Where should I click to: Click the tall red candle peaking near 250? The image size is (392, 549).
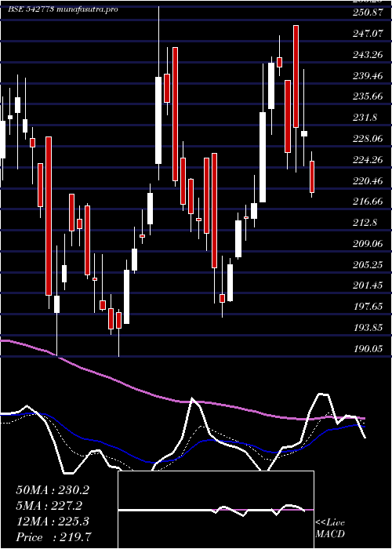coord(296,76)
